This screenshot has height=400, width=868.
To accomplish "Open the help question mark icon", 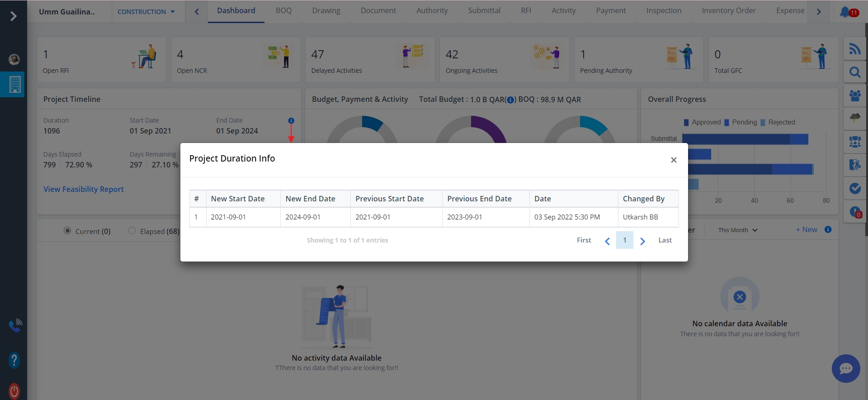I will pos(14,360).
